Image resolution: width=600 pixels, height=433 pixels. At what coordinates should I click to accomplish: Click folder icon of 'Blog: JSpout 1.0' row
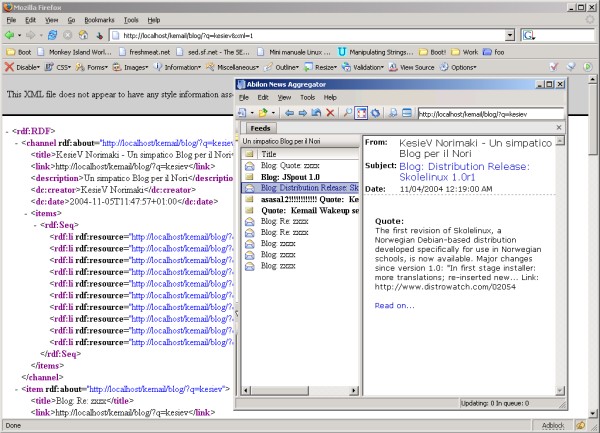click(249, 177)
